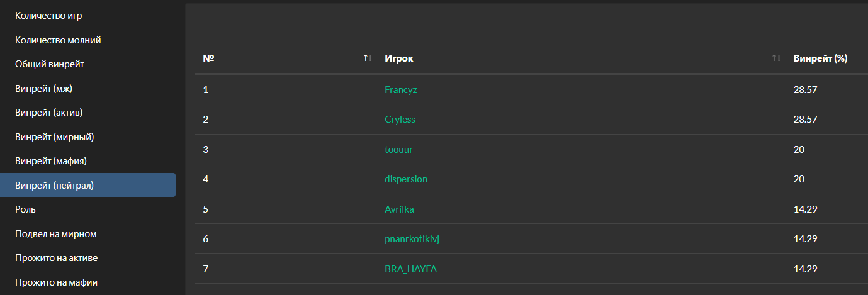
Task: Select Винрейт (актив) in sidebar
Action: pyautogui.click(x=49, y=113)
